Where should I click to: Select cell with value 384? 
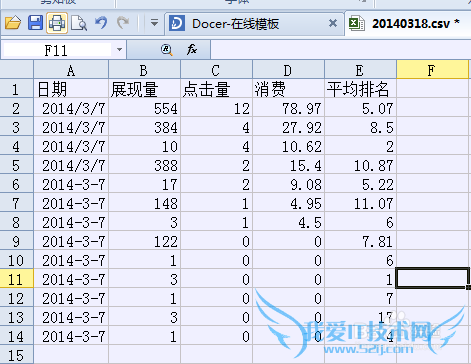click(144, 127)
